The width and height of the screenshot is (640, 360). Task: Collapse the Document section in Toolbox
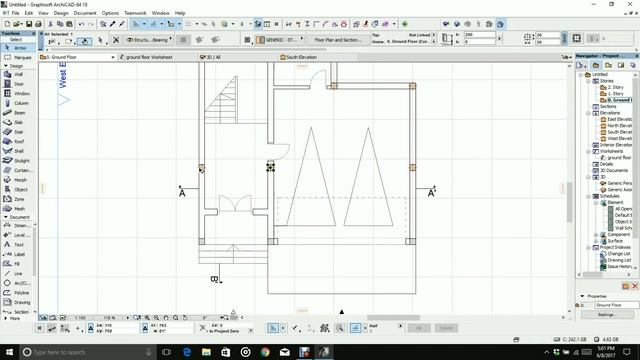point(6,217)
